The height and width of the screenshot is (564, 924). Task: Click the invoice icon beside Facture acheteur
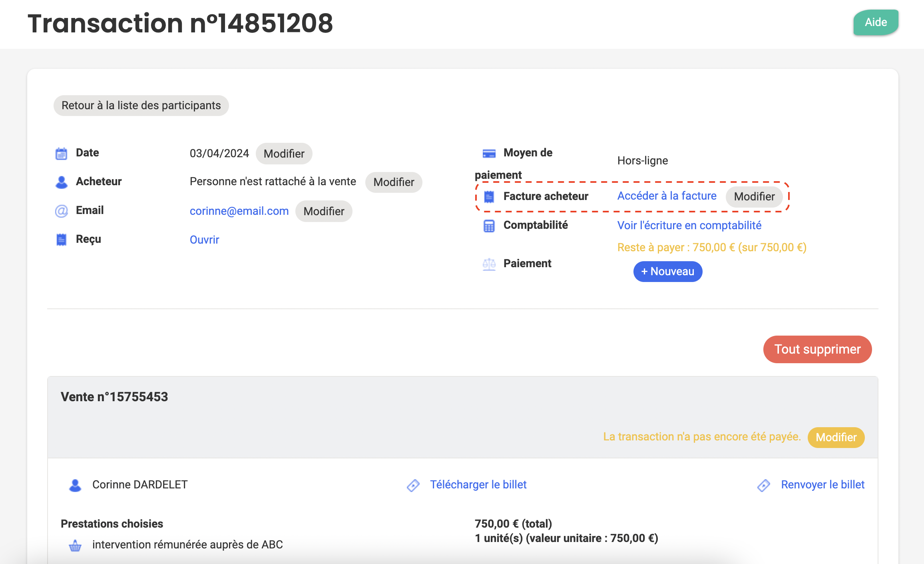pyautogui.click(x=489, y=196)
